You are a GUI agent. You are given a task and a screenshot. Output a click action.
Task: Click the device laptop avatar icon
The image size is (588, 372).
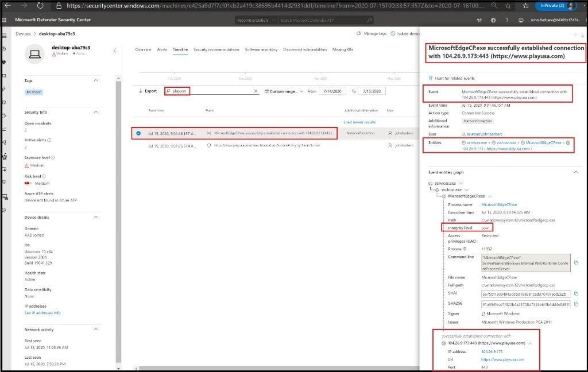(35, 55)
